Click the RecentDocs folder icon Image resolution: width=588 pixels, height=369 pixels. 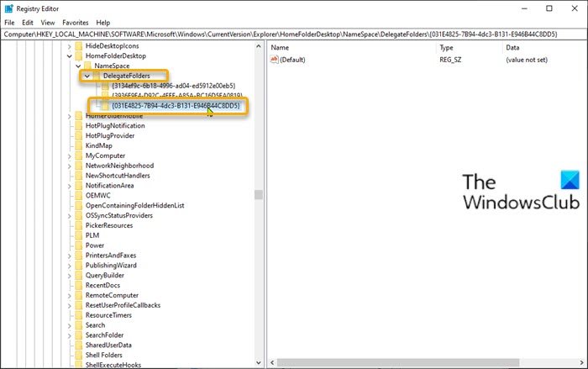click(x=79, y=285)
